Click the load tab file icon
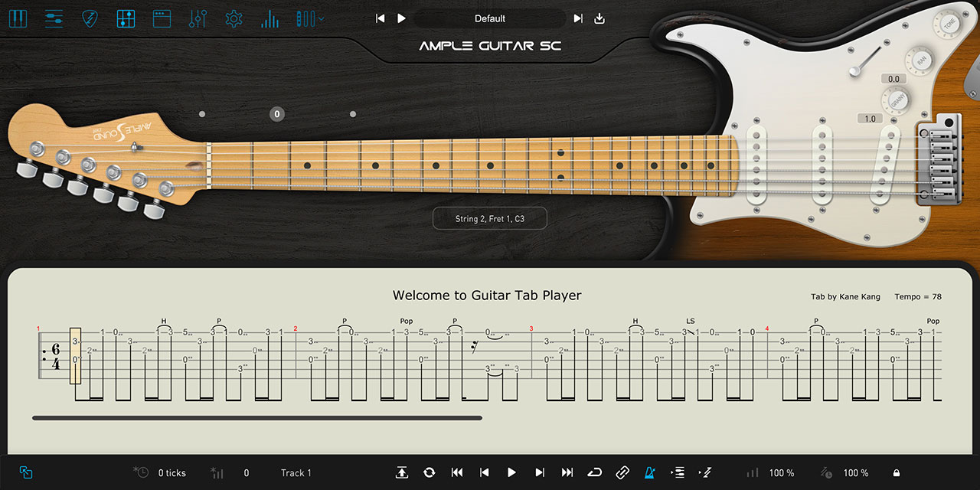980x490 pixels. point(402,473)
